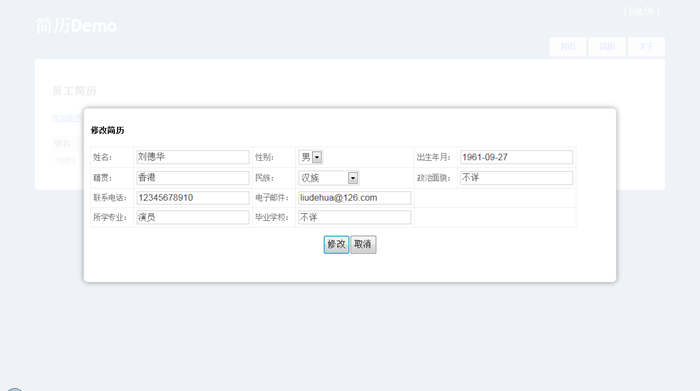Image resolution: width=700 pixels, height=391 pixels.
Task: Click the 修改 submit button
Action: click(x=336, y=245)
